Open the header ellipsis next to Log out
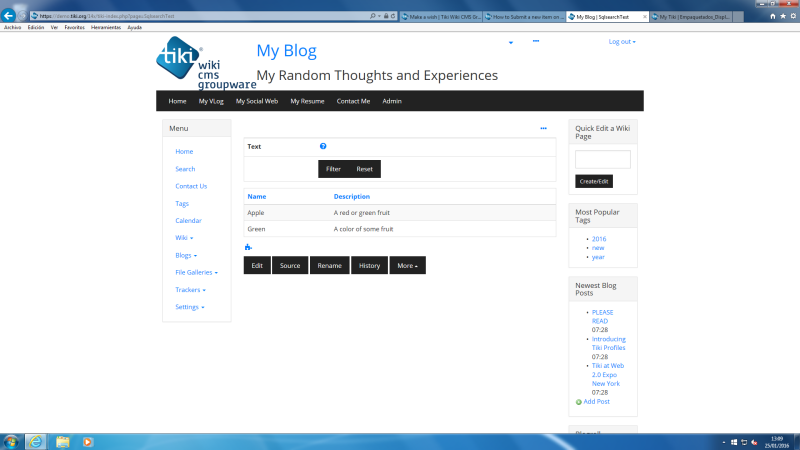Viewport: 800px width, 450px height. (x=536, y=41)
